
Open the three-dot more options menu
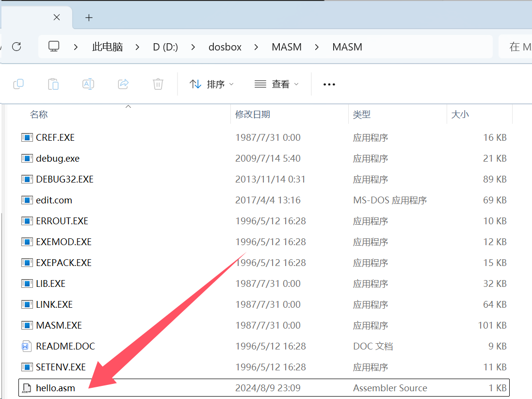pos(329,84)
